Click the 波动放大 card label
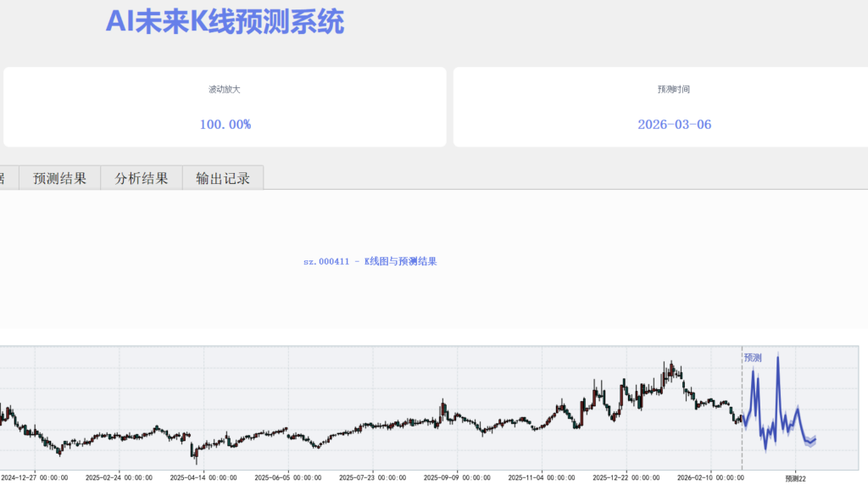 point(225,89)
